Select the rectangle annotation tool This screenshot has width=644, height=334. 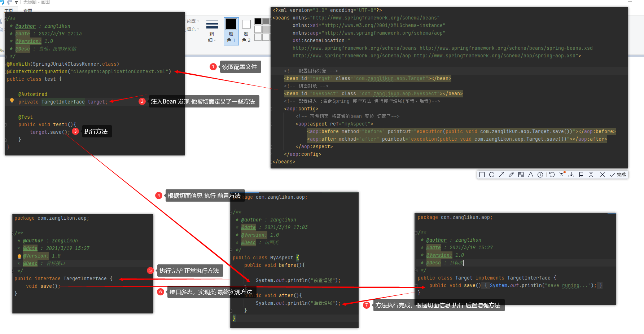click(482, 175)
